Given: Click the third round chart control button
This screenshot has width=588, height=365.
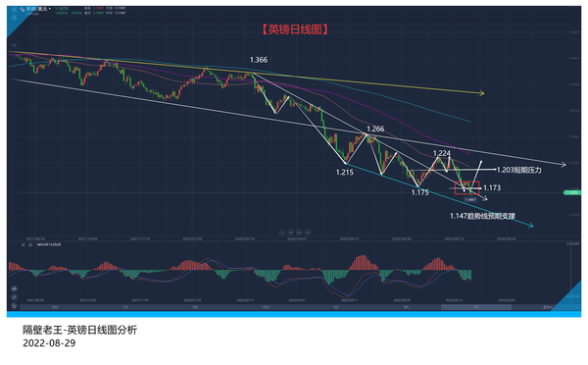Looking at the screenshot, I should [x=299, y=233].
